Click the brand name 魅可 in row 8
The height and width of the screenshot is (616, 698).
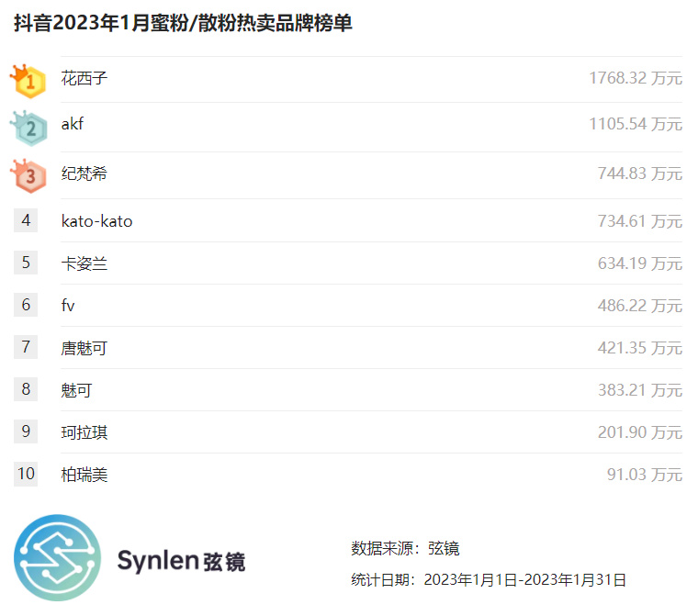(76, 390)
